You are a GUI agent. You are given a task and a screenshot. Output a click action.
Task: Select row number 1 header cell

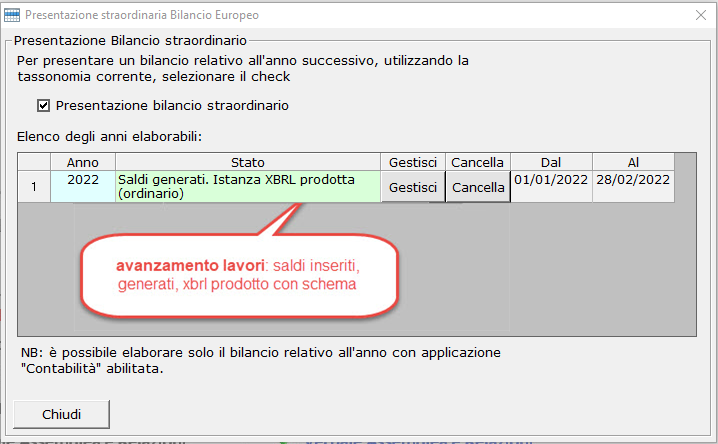pyautogui.click(x=34, y=187)
